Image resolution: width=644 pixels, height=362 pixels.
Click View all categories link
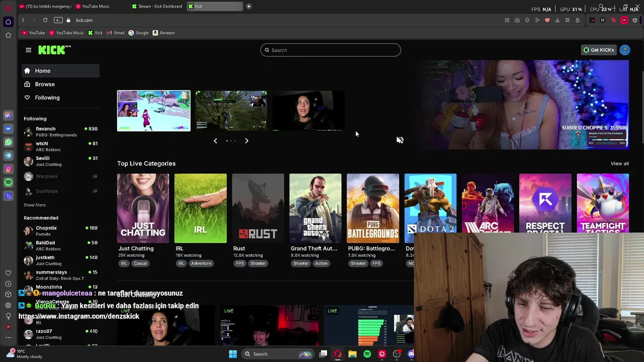click(619, 163)
